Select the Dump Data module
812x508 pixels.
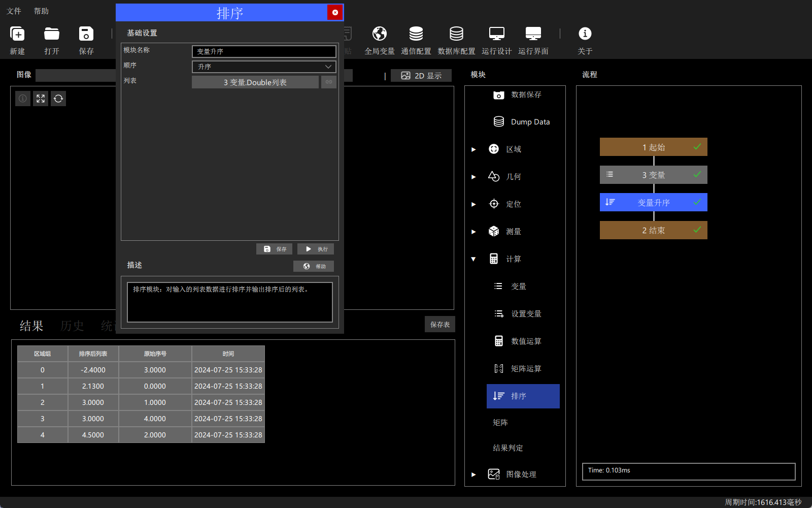(522, 122)
